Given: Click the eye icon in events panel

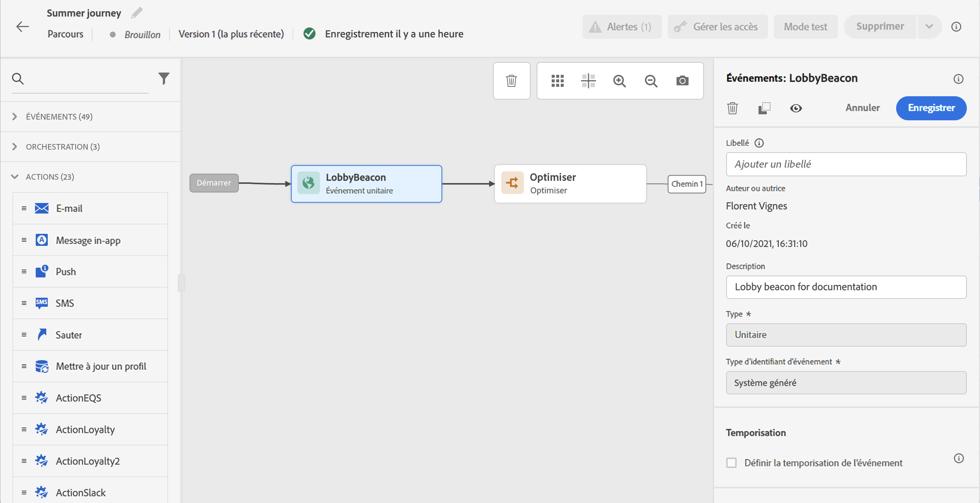Looking at the screenshot, I should [x=795, y=108].
